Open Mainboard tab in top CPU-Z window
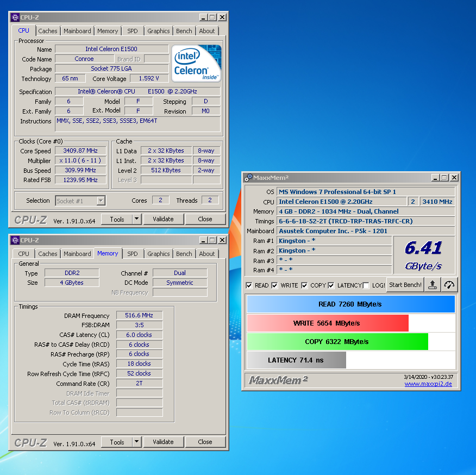This screenshot has width=476, height=475. click(77, 31)
